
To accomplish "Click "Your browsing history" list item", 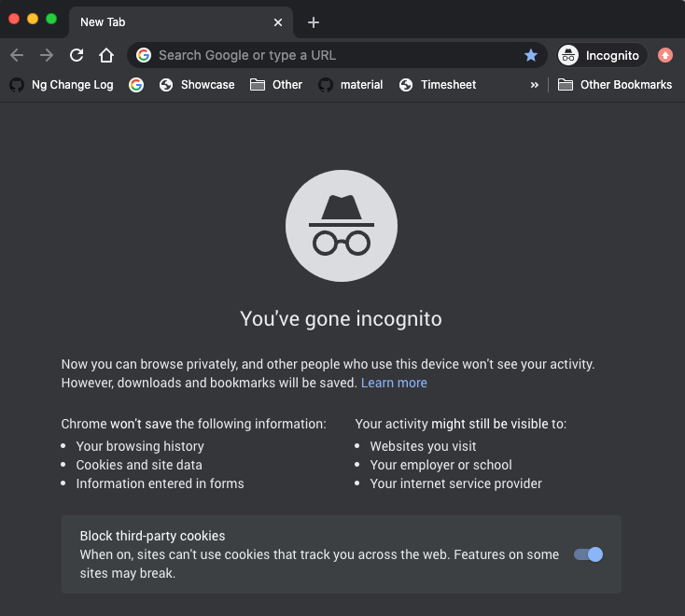I will [x=140, y=446].
